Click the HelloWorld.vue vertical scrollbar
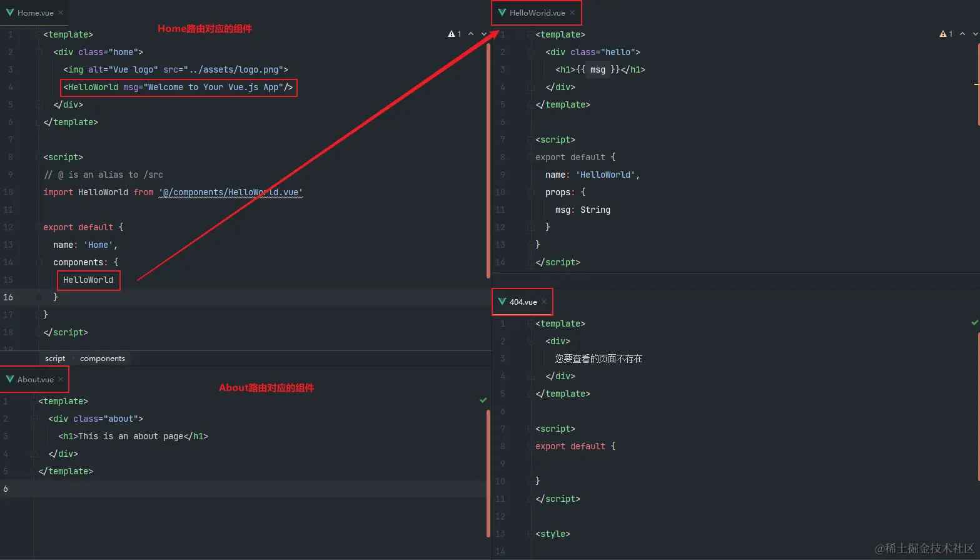980x560 pixels. click(978, 84)
